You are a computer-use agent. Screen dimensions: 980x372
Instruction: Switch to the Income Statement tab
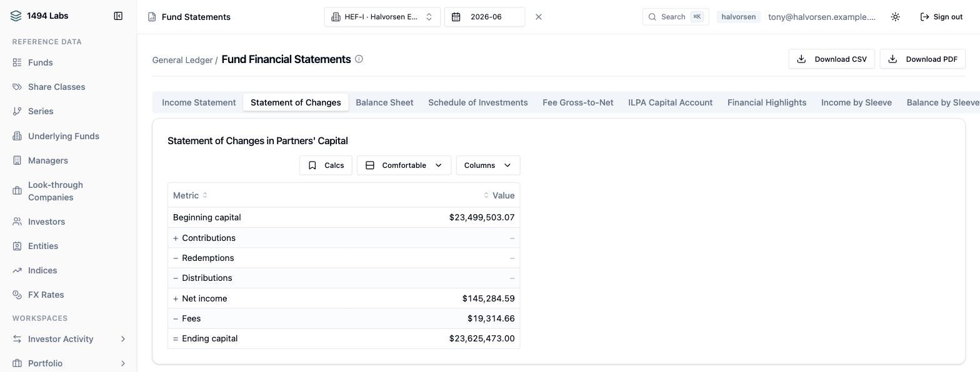coord(199,102)
